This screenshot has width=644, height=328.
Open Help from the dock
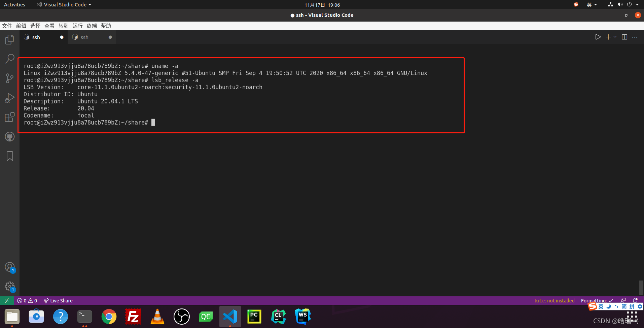(x=61, y=317)
